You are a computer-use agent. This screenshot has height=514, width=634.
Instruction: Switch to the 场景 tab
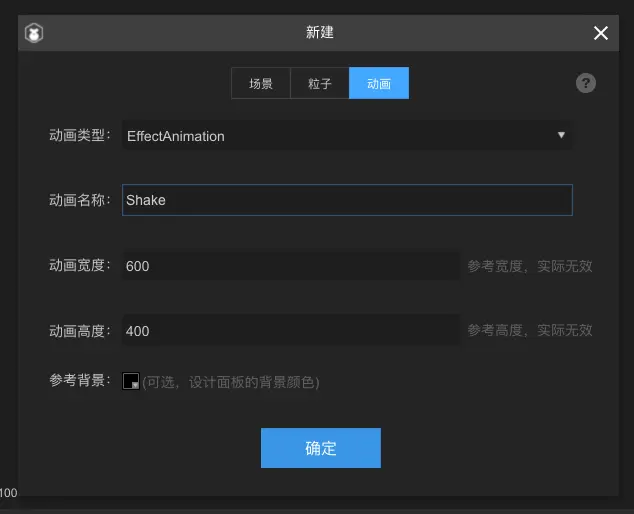tap(261, 83)
